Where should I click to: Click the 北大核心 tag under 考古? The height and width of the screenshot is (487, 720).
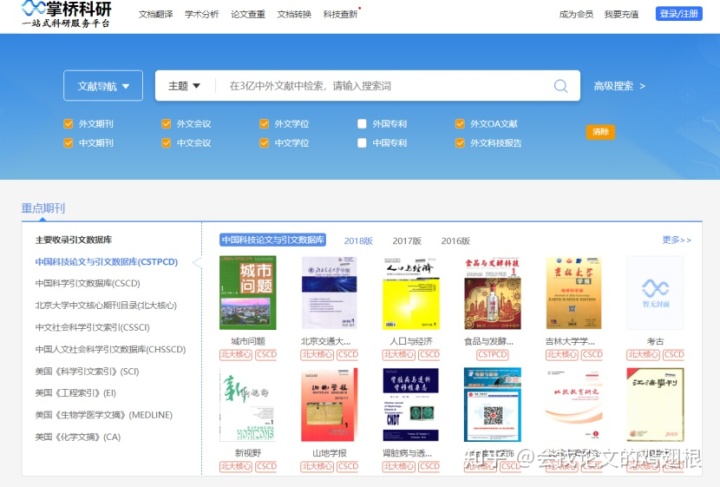[643, 354]
